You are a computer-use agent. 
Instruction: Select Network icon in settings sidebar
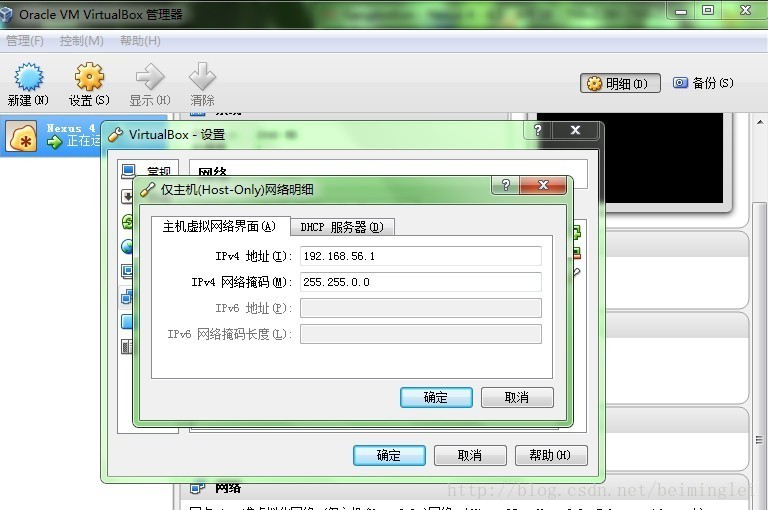click(127, 296)
